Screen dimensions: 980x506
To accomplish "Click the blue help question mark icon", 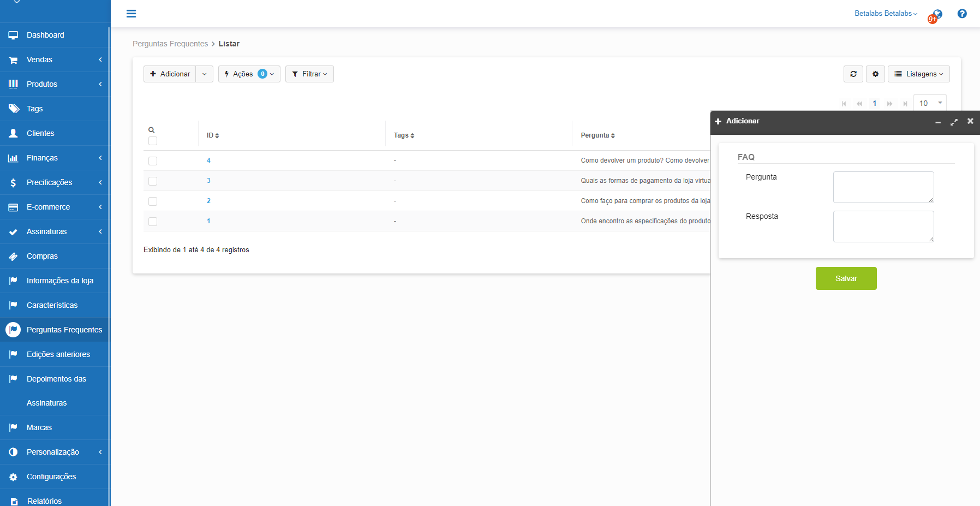I will click(962, 14).
